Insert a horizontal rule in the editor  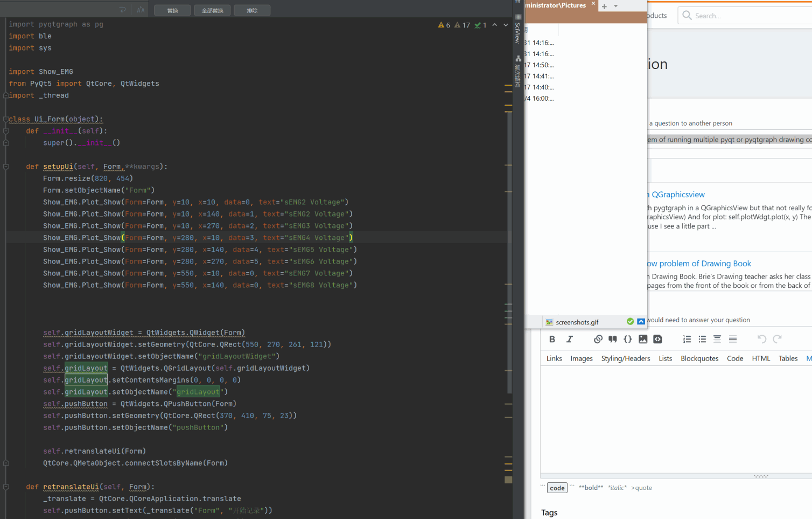(733, 339)
